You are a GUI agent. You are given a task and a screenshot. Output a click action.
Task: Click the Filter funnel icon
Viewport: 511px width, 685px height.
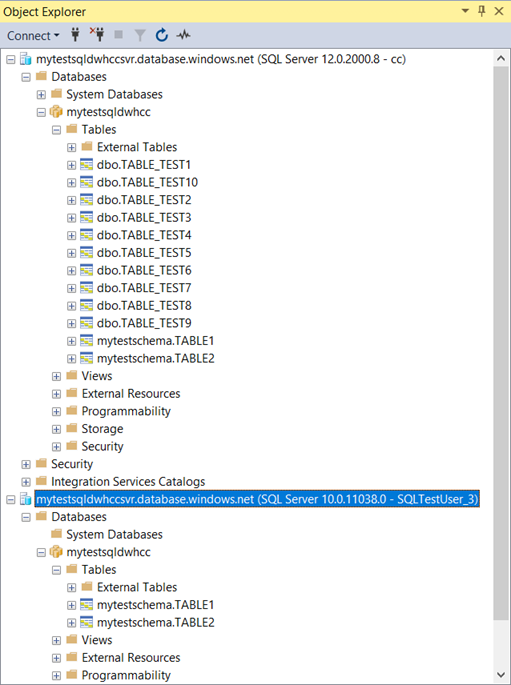[140, 35]
